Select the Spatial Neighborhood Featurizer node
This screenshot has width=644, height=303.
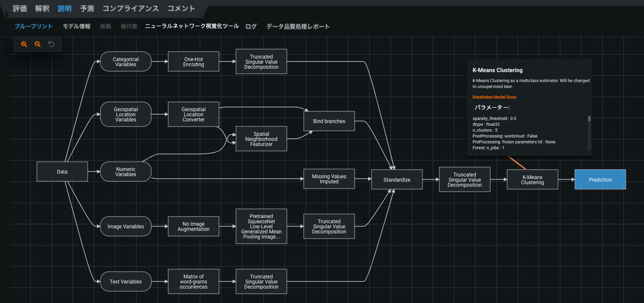[261, 139]
